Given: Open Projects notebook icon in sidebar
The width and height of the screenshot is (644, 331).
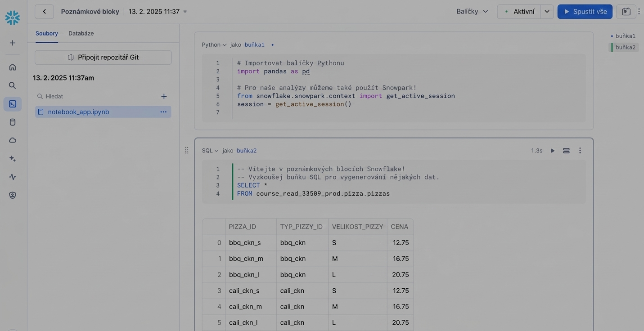Looking at the screenshot, I should point(13,104).
